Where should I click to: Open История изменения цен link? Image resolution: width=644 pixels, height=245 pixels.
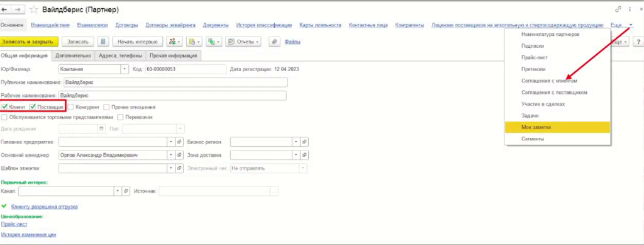[28, 235]
